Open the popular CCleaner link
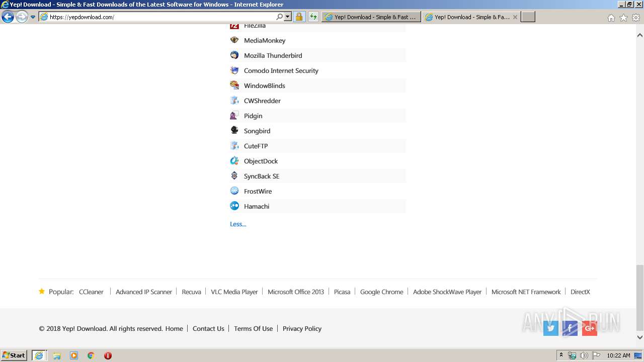644x362 pixels. point(91,292)
